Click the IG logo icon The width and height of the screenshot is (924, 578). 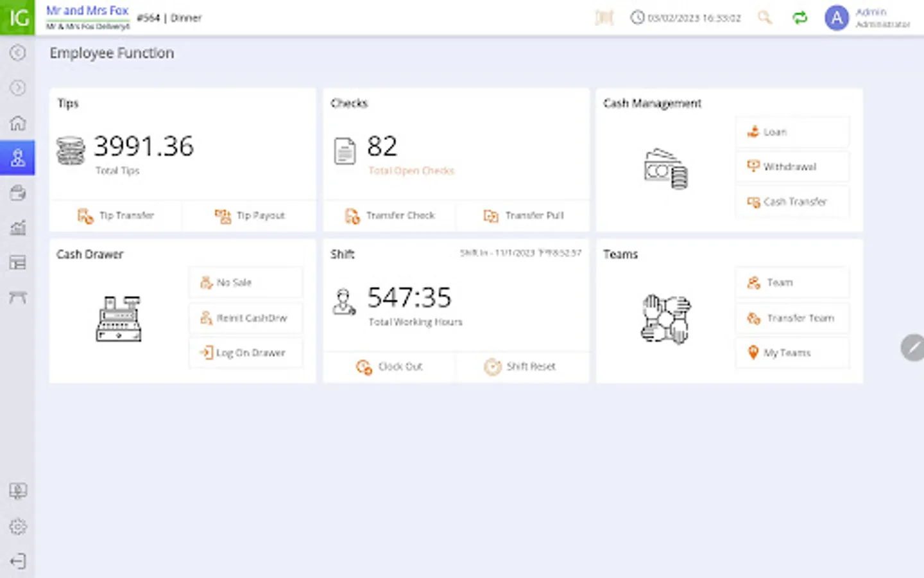pos(17,17)
